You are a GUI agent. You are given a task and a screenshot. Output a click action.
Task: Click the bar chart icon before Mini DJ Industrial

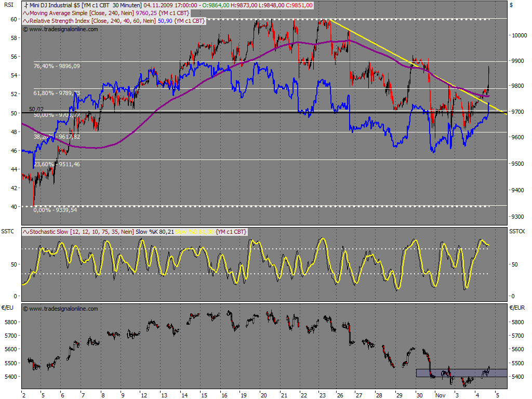coord(26,5)
